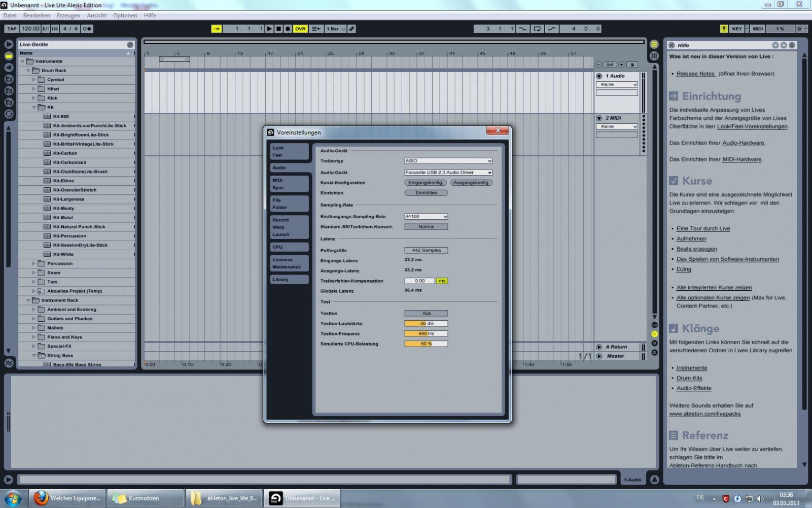
Task: Click the Eingangskonfig. button
Action: [x=426, y=183]
